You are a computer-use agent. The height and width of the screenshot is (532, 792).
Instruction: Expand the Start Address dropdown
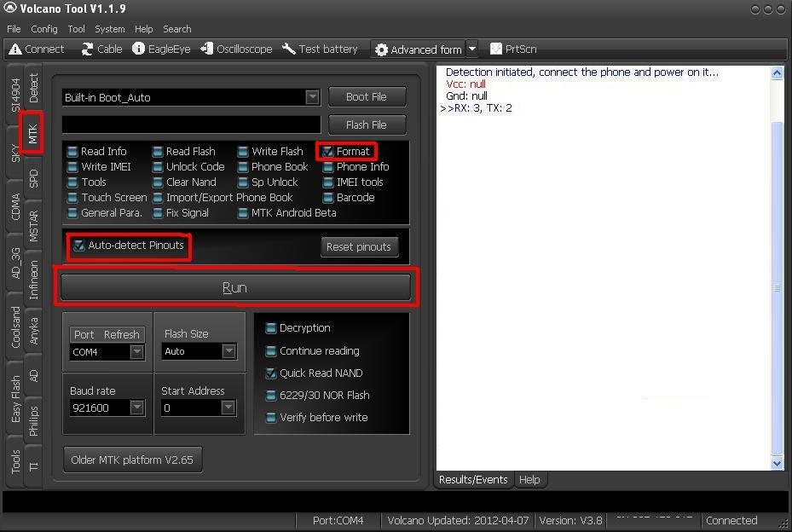pos(228,408)
